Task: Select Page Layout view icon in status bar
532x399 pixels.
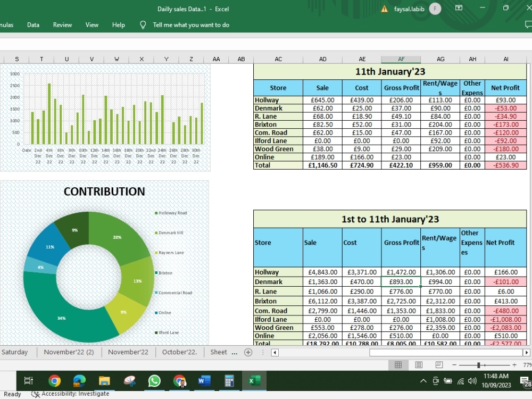Action: 419,364
